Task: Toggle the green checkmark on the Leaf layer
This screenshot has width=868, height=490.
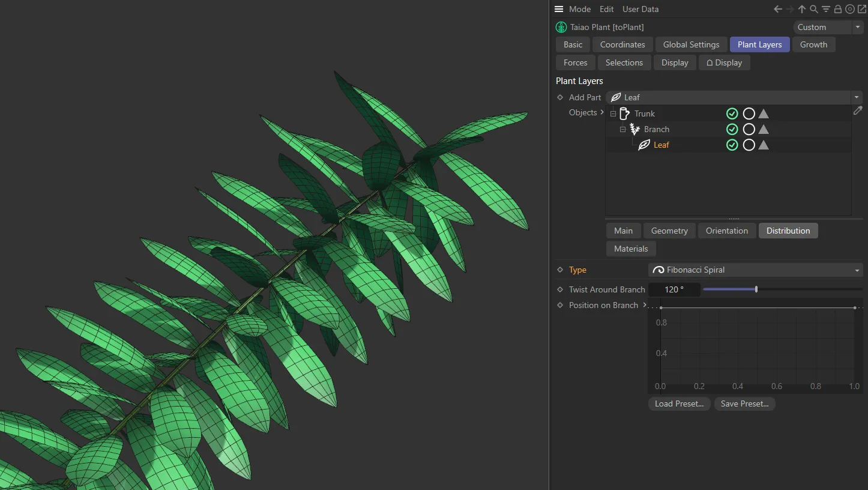Action: [732, 145]
